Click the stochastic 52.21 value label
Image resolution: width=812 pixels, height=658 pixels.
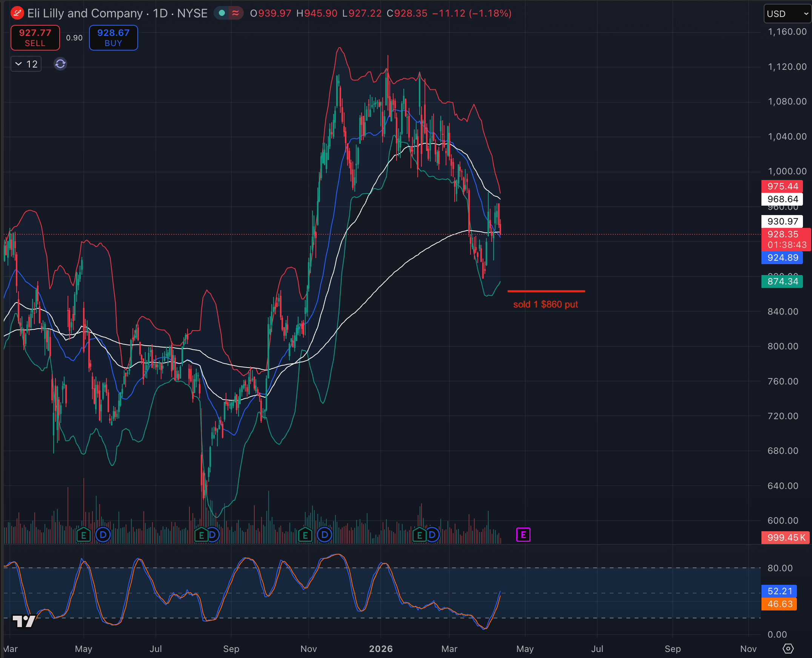(780, 591)
